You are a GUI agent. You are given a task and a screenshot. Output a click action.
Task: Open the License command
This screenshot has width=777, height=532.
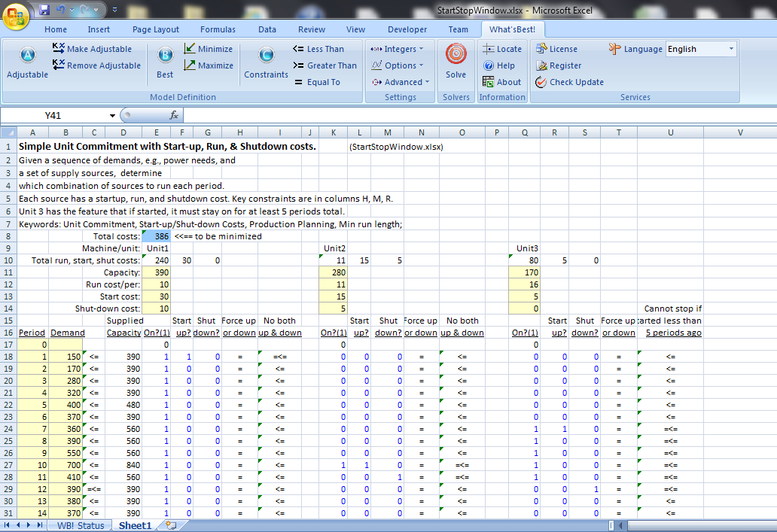tap(556, 49)
